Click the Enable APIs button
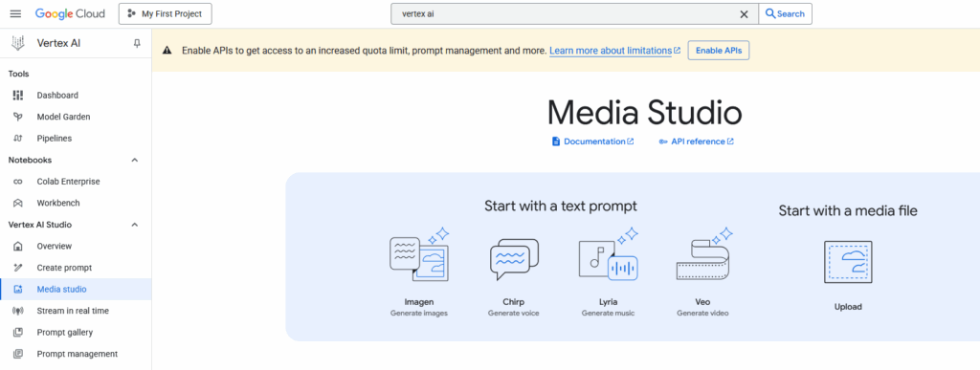Image resolution: width=980 pixels, height=370 pixels. (718, 51)
